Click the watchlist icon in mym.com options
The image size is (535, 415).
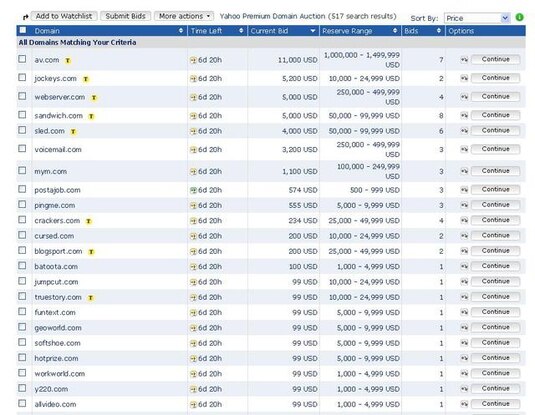point(464,171)
